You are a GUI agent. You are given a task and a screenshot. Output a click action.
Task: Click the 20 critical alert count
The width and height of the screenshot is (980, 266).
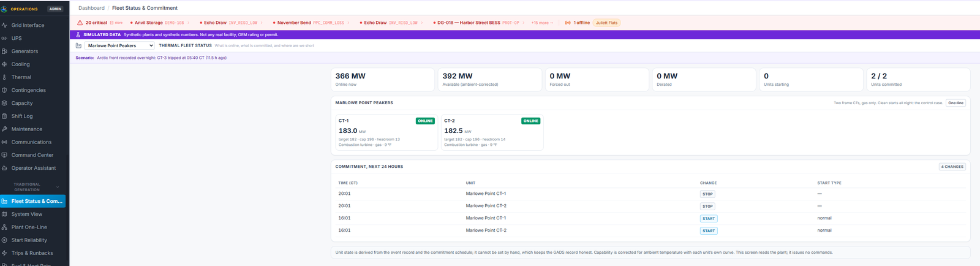point(96,23)
